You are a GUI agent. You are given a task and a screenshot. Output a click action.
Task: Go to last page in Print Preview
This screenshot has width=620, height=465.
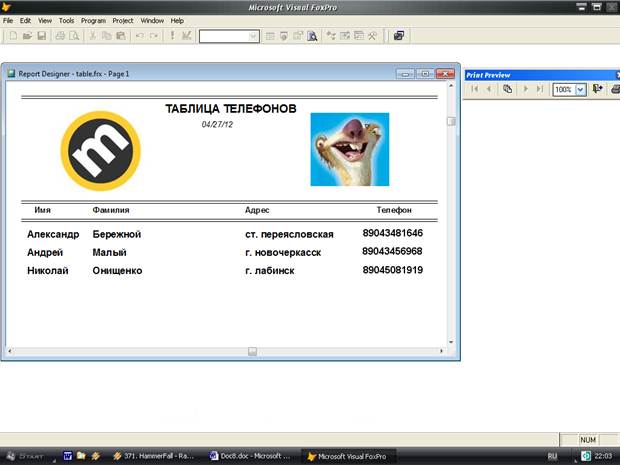point(539,89)
